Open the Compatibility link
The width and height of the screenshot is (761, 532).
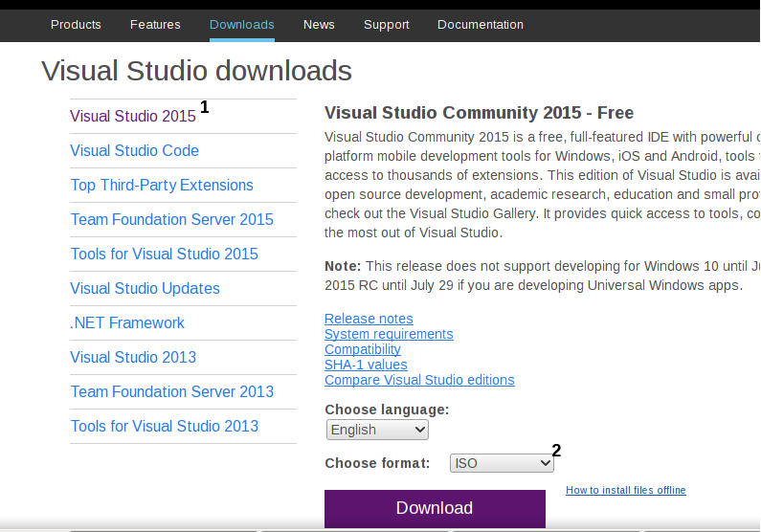[363, 349]
